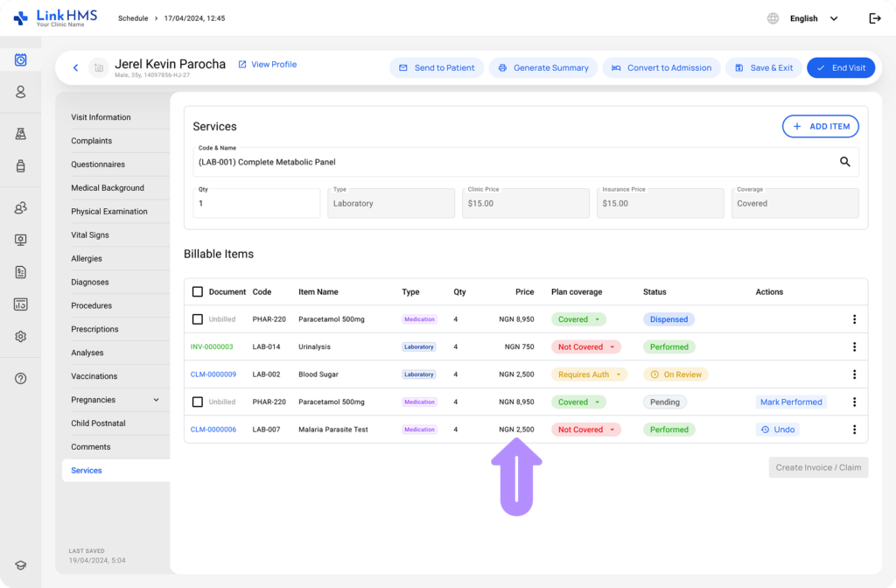The height and width of the screenshot is (588, 896).
Task: Open claim CLM-0000009 link
Action: 213,374
